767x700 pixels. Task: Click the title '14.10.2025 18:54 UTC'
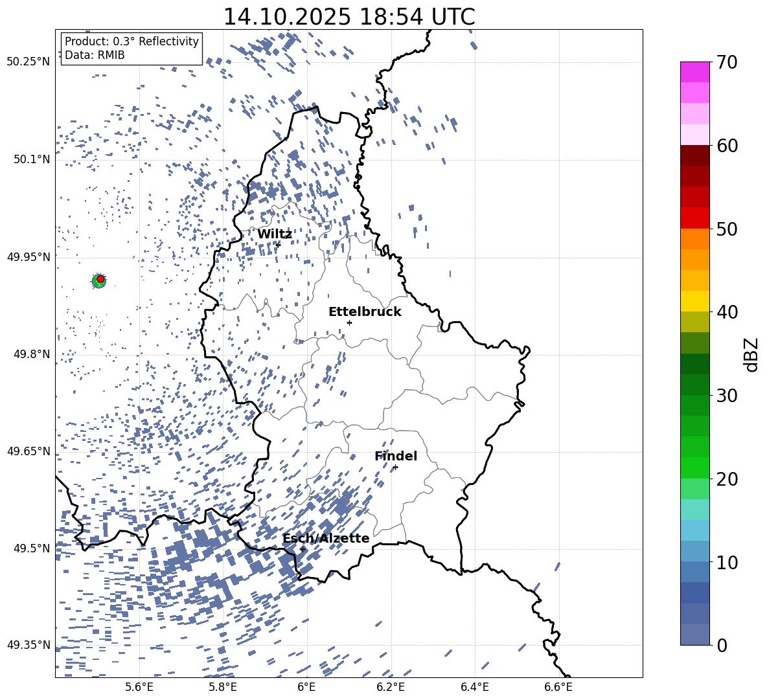tap(349, 17)
